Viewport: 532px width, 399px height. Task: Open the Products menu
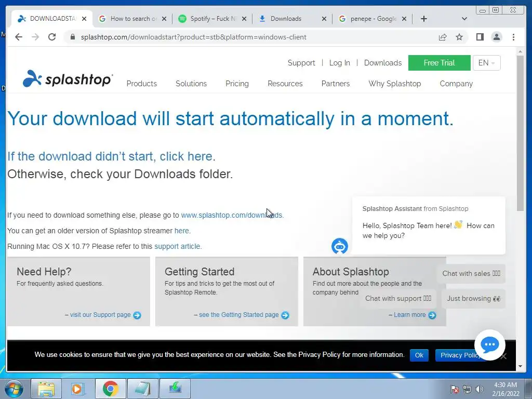pos(141,84)
